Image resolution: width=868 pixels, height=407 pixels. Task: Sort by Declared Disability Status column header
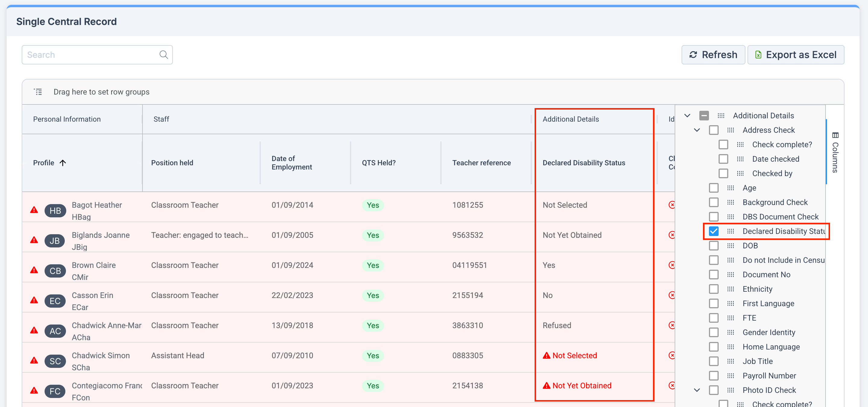point(584,163)
